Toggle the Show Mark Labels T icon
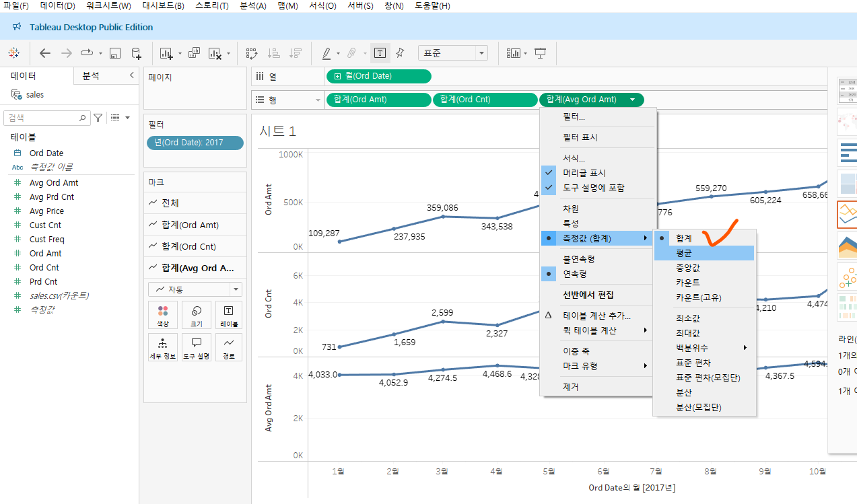Viewport: 857px width, 504px height. click(x=380, y=53)
